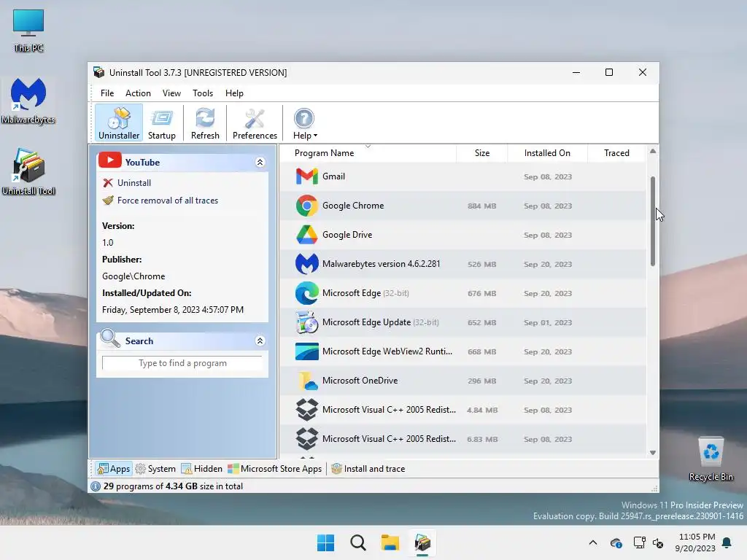Switch to the System tab
Viewport: 747px width, 560px height.
click(155, 469)
